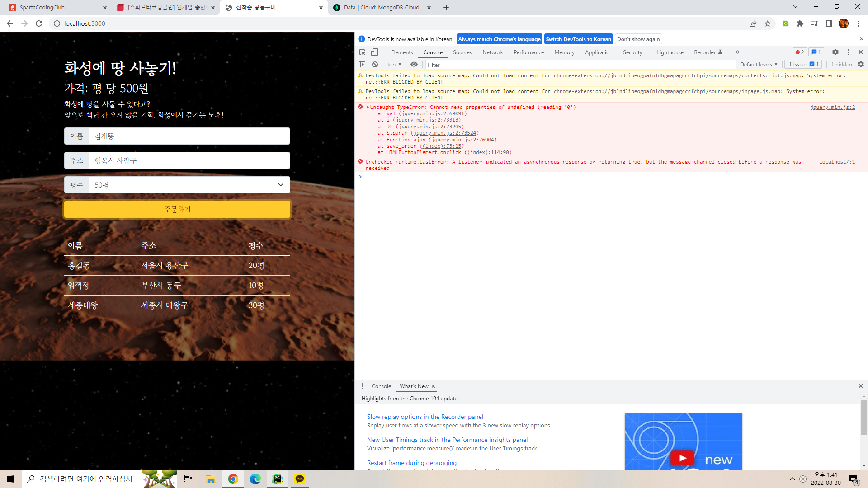This screenshot has height=488, width=868.
Task: Click the DevTools inspect element icon
Action: (x=362, y=52)
